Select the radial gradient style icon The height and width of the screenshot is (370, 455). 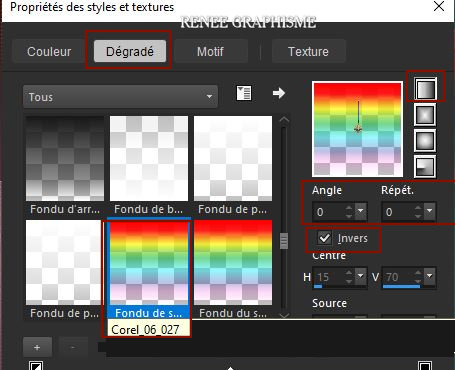coord(425,166)
